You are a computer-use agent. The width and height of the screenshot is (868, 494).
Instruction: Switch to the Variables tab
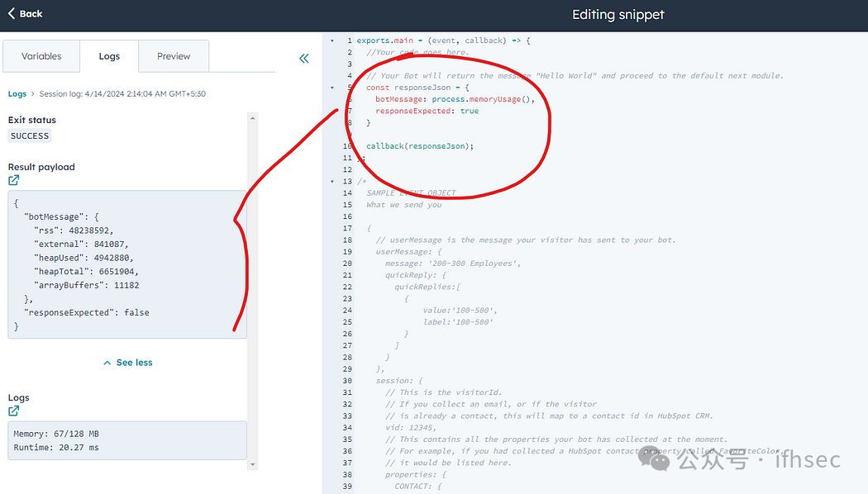tap(41, 56)
